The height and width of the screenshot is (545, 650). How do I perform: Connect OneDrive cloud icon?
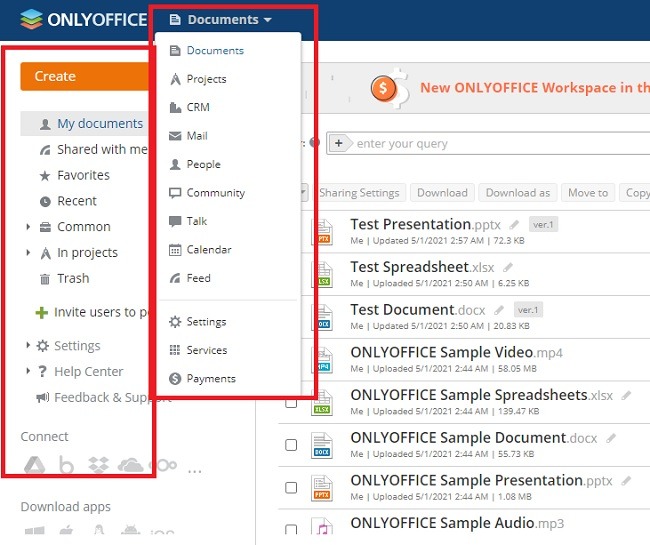click(x=131, y=465)
